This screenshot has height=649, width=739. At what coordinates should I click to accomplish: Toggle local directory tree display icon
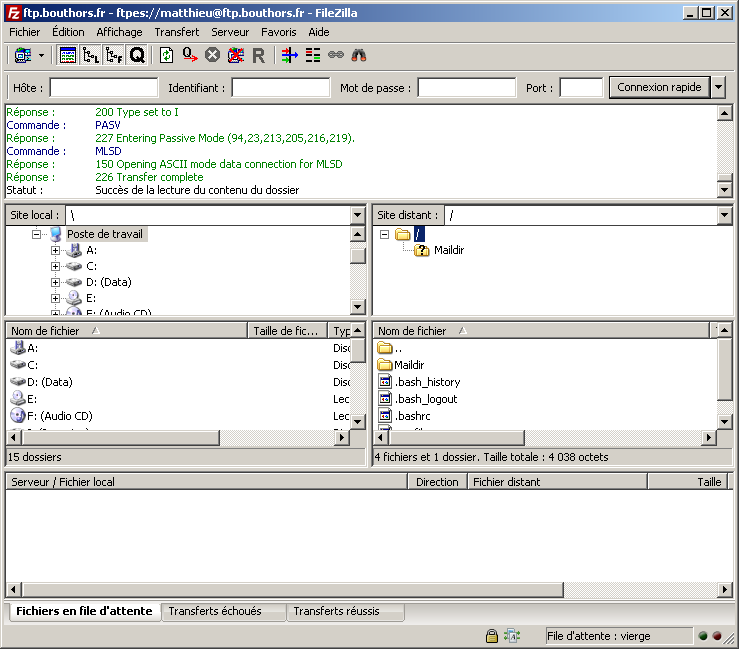(91, 56)
